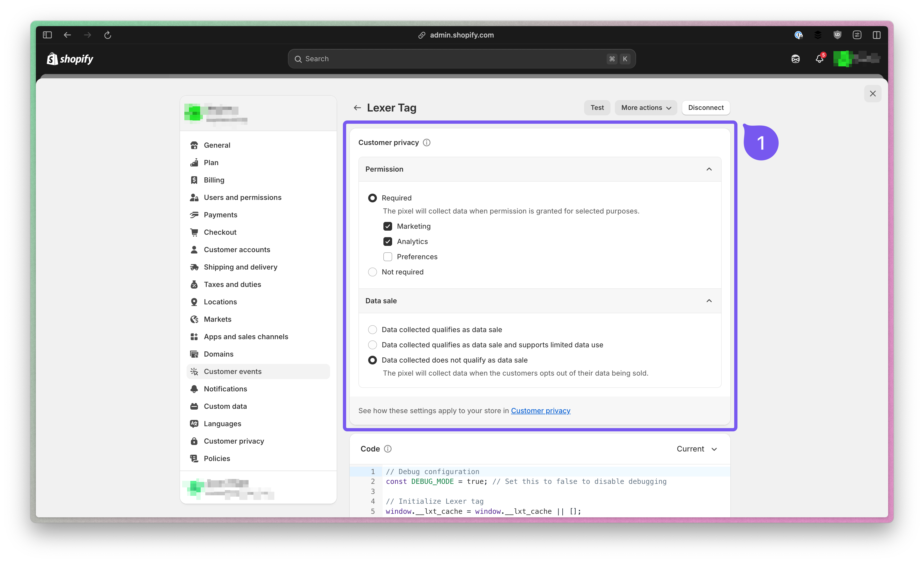Check the Preferences checkbox
924x563 pixels.
(388, 257)
